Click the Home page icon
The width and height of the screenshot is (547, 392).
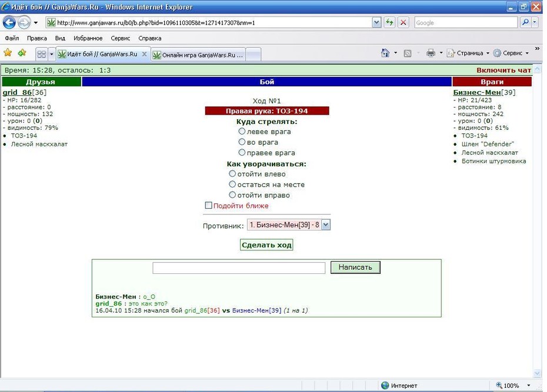click(x=385, y=53)
